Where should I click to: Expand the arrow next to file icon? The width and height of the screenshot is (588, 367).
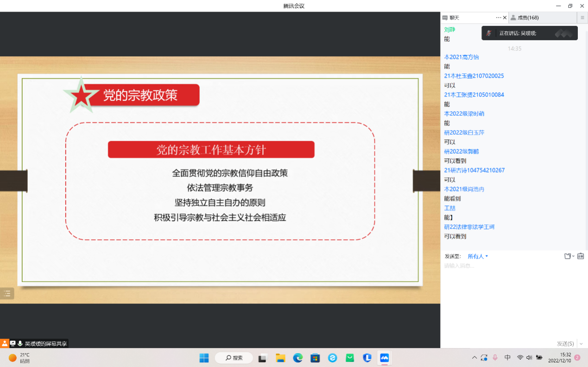click(573, 256)
